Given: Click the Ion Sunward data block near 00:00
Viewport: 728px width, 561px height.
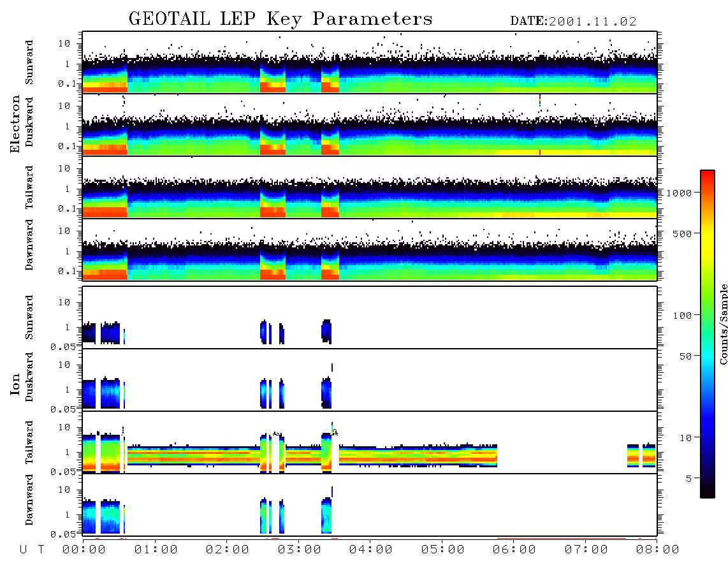Looking at the screenshot, I should click(89, 333).
